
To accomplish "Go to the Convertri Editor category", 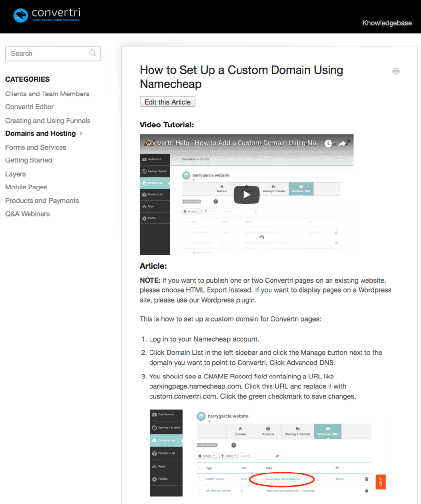I will [30, 107].
